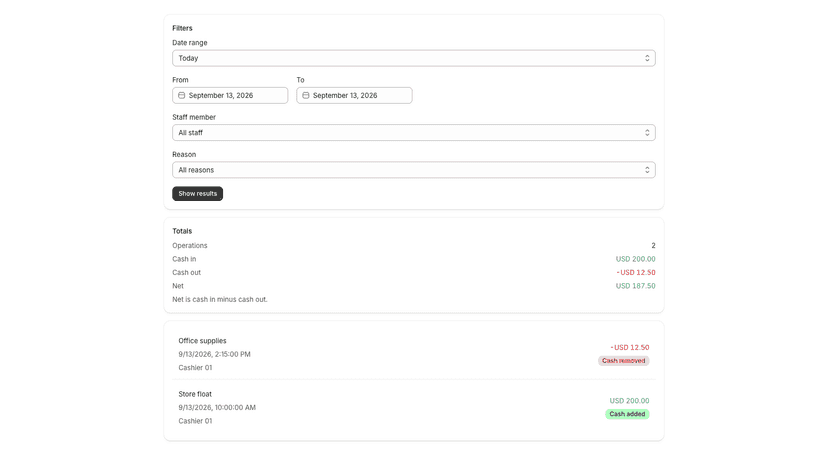Open the Office supplies operation row
The image size is (828, 466).
click(x=413, y=354)
